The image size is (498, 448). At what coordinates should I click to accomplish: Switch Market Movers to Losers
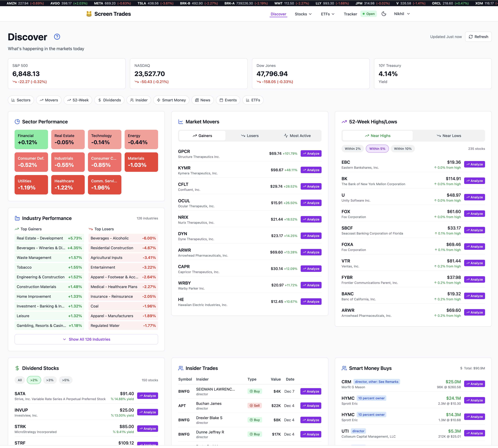[250, 136]
